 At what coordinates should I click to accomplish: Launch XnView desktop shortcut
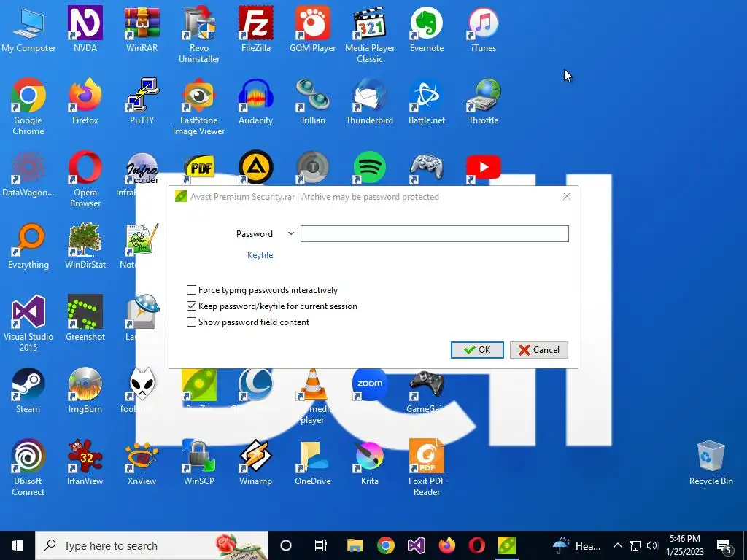pyautogui.click(x=142, y=462)
